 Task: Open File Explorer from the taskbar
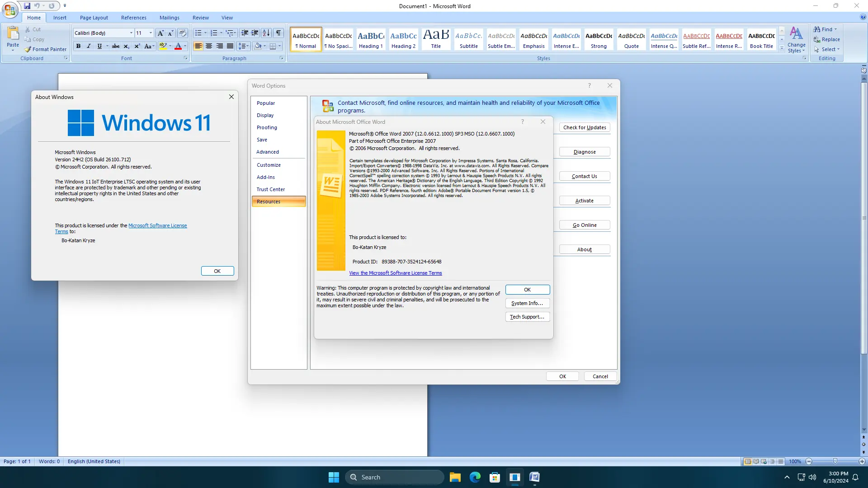[x=455, y=477]
